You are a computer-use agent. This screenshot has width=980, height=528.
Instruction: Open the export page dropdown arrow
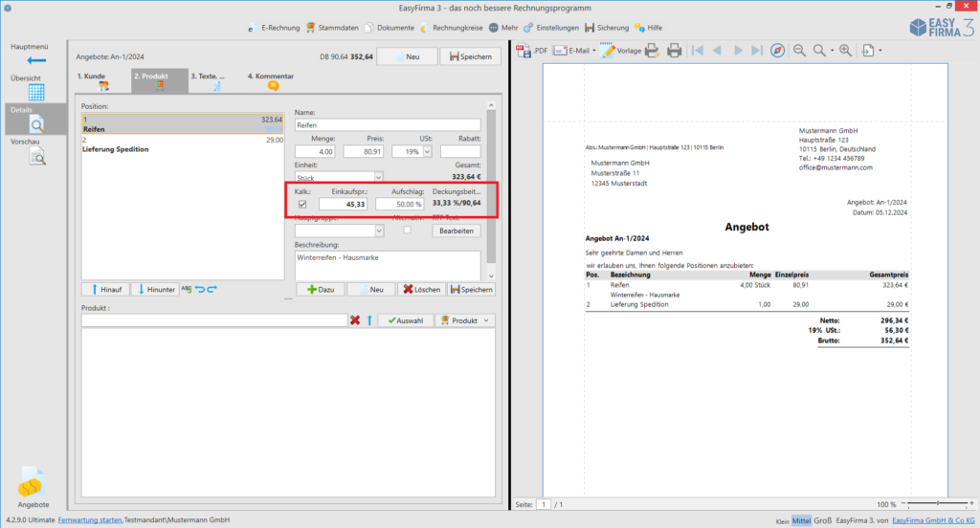pos(880,51)
